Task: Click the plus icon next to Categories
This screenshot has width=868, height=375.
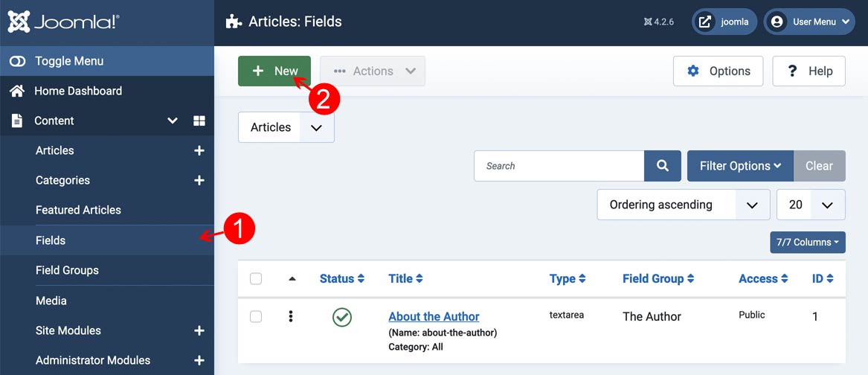Action: coord(199,181)
